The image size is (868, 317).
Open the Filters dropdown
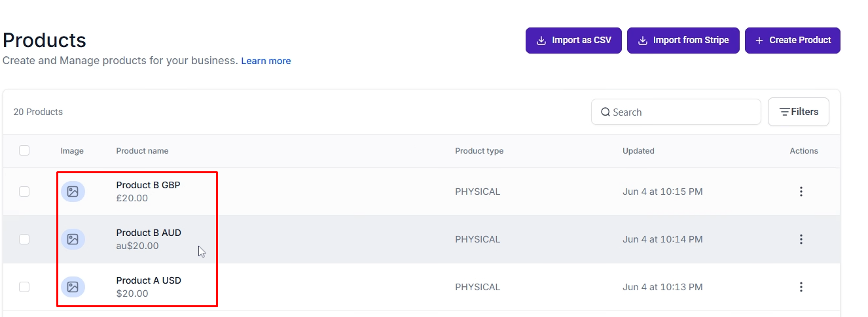799,112
